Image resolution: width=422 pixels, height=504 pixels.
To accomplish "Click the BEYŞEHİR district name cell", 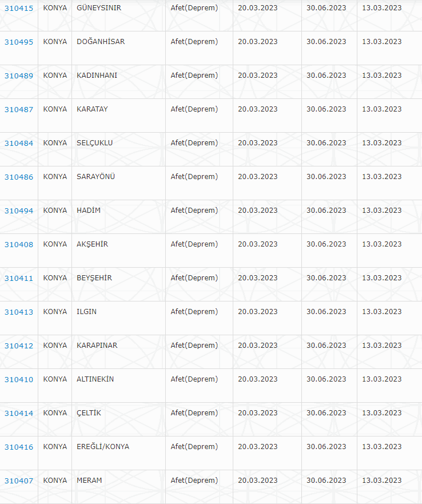I will [x=94, y=278].
